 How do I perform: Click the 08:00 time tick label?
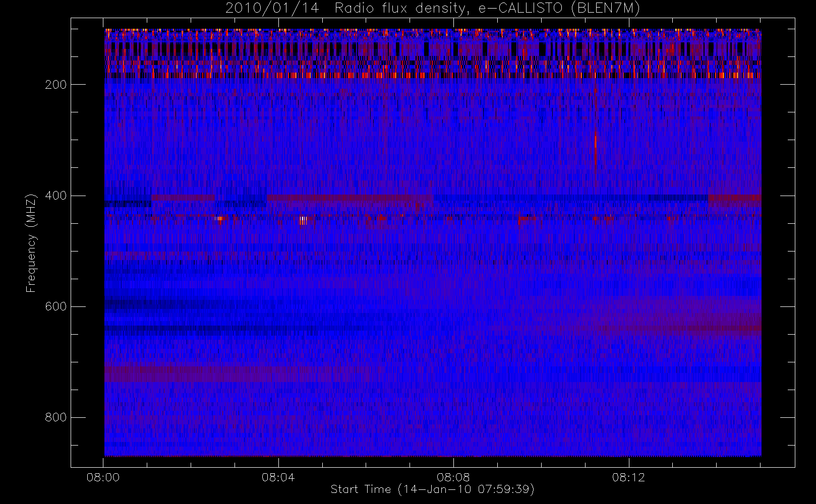click(x=103, y=477)
